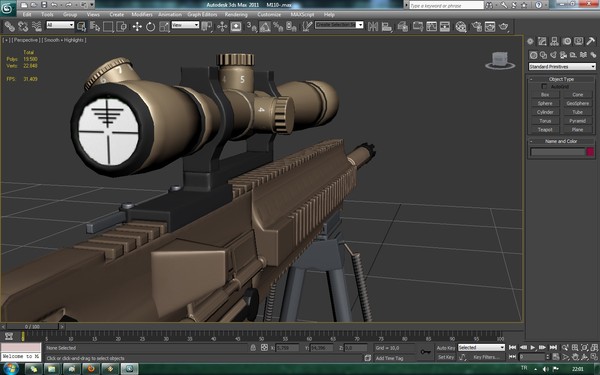Open the Modifiers menu

pos(142,15)
